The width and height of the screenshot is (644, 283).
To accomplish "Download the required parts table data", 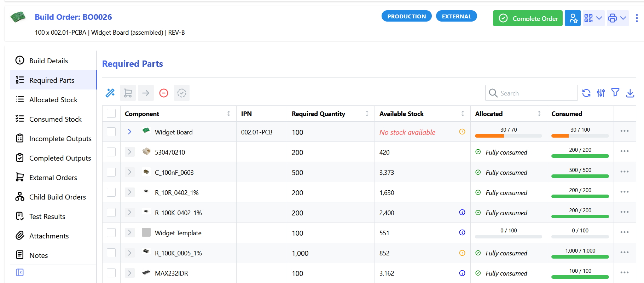I will tap(630, 93).
